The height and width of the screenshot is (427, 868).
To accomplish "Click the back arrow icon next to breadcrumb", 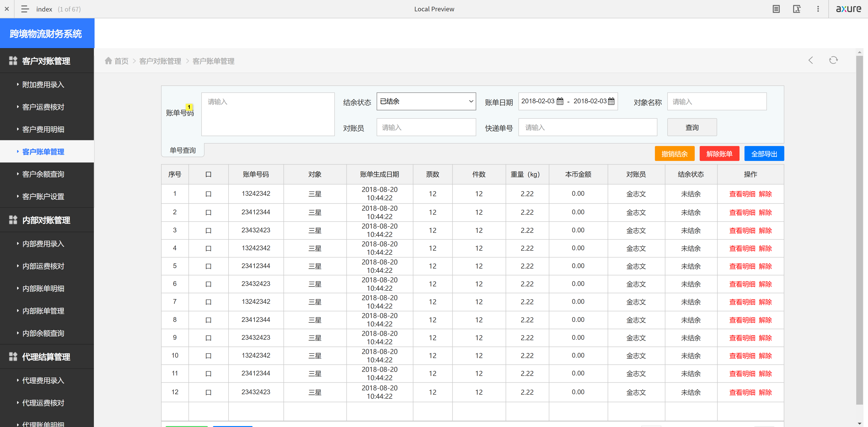I will click(x=811, y=60).
